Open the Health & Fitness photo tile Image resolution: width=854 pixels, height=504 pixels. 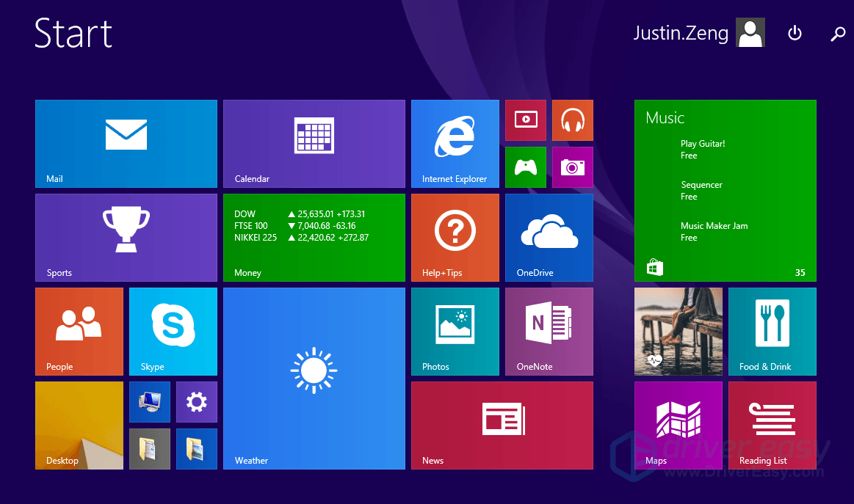click(x=678, y=332)
